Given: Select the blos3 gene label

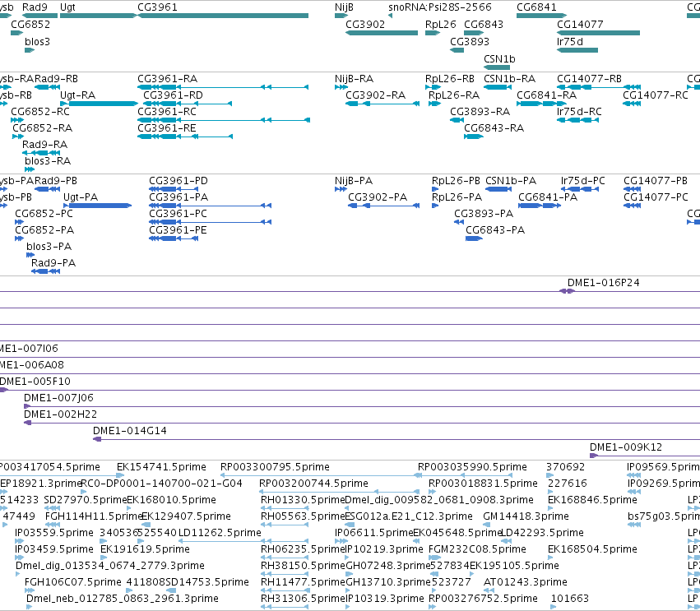Looking at the screenshot, I should click(38, 41).
